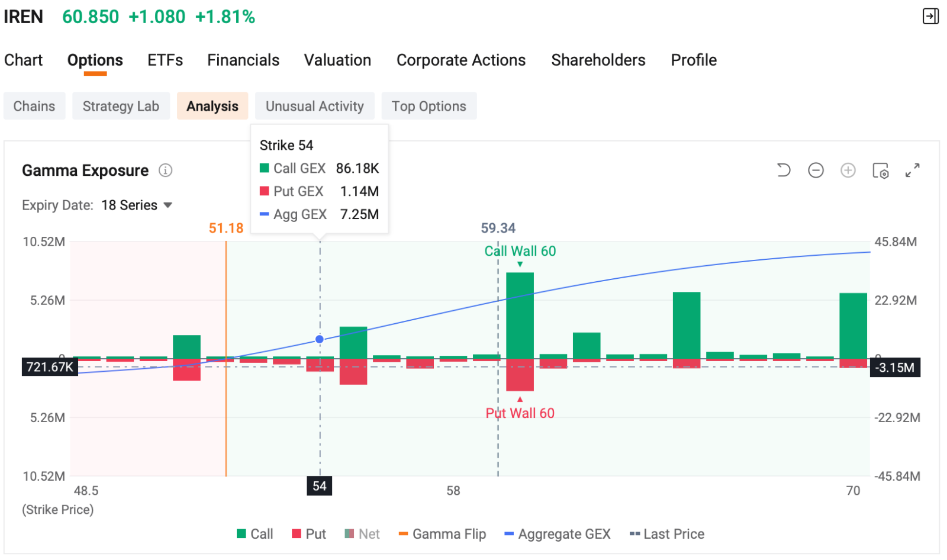Click the blue Agg GEX point at strike 54

(320, 339)
